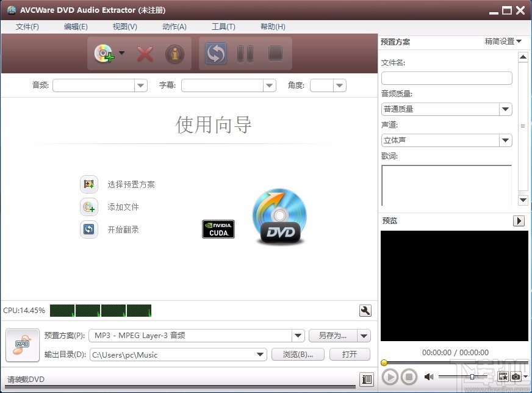Open the MP3 预置方案 preset dropdown
This screenshot has width=532, height=393.
(297, 335)
